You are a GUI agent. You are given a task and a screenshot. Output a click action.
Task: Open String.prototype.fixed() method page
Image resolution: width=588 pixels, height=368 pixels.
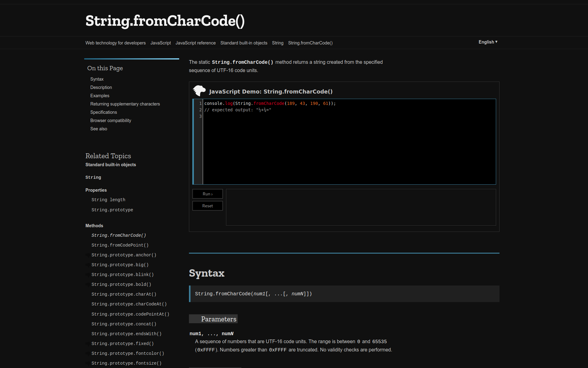point(123,343)
